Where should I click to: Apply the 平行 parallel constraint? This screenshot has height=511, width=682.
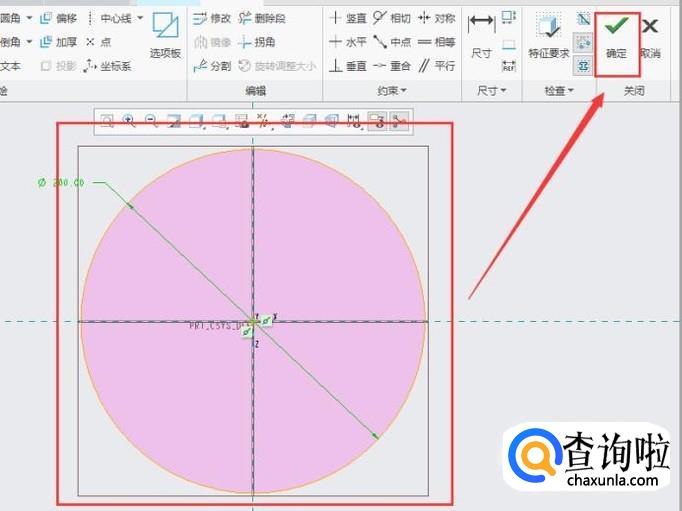pyautogui.click(x=436, y=66)
